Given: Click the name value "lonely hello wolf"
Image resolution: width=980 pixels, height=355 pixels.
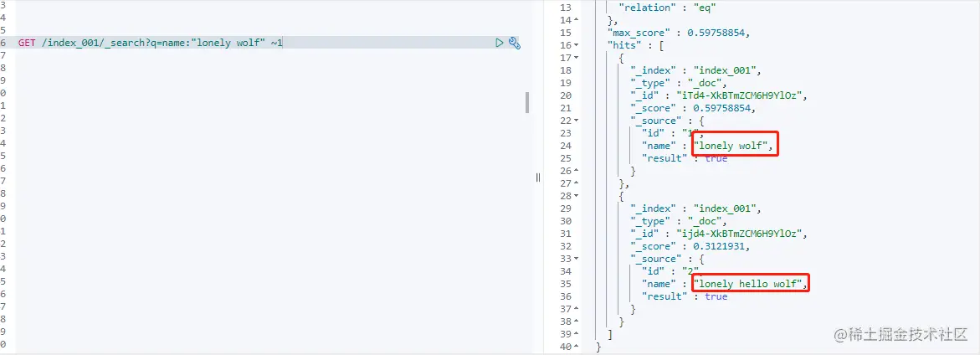Looking at the screenshot, I should click(751, 284).
